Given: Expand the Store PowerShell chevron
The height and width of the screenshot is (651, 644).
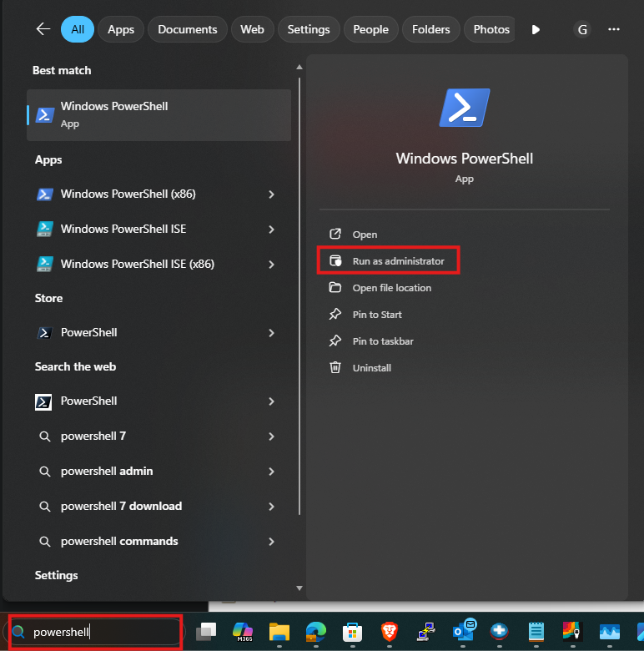Looking at the screenshot, I should (x=271, y=333).
